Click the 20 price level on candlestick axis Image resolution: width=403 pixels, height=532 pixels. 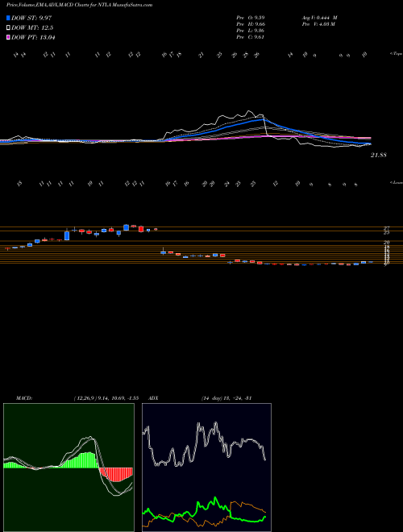pos(386,243)
